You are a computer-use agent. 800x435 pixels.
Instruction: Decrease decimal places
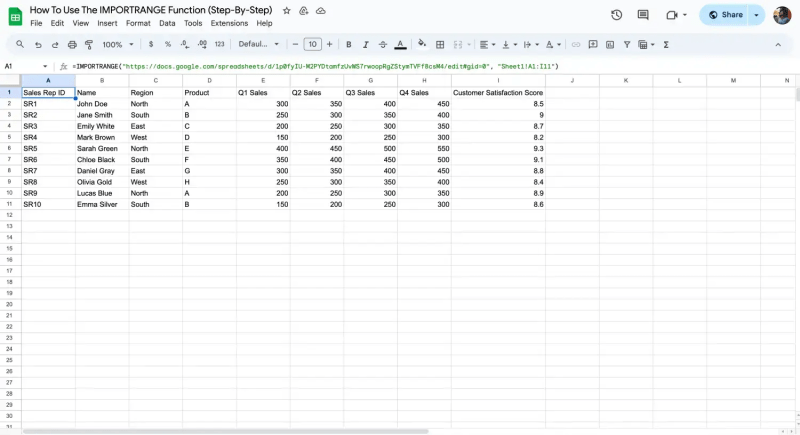185,44
